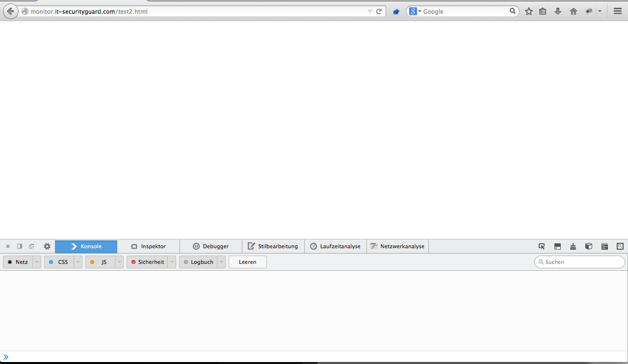The height and width of the screenshot is (364, 628).
Task: Switch to the Laufzeitanalyse tab
Action: (x=336, y=246)
